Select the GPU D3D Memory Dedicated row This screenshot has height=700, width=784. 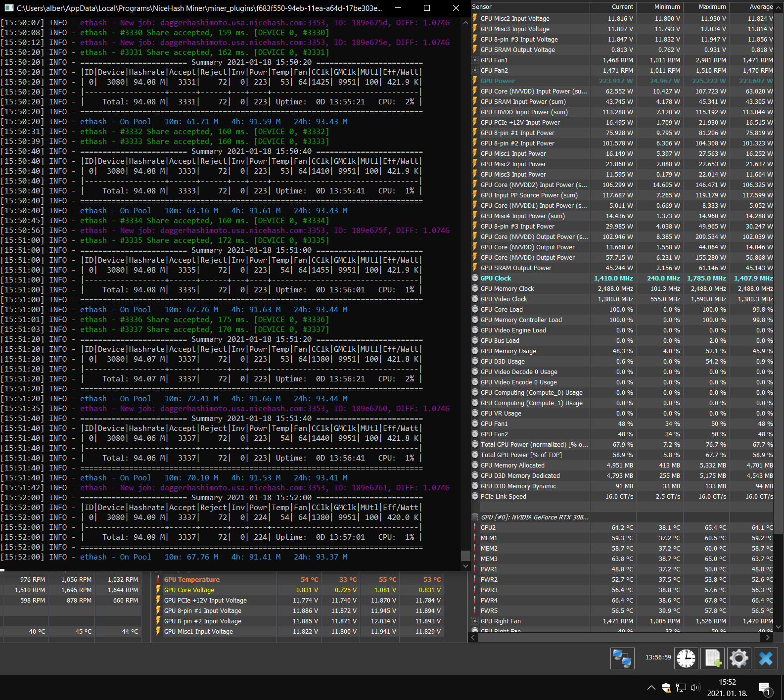click(x=623, y=475)
